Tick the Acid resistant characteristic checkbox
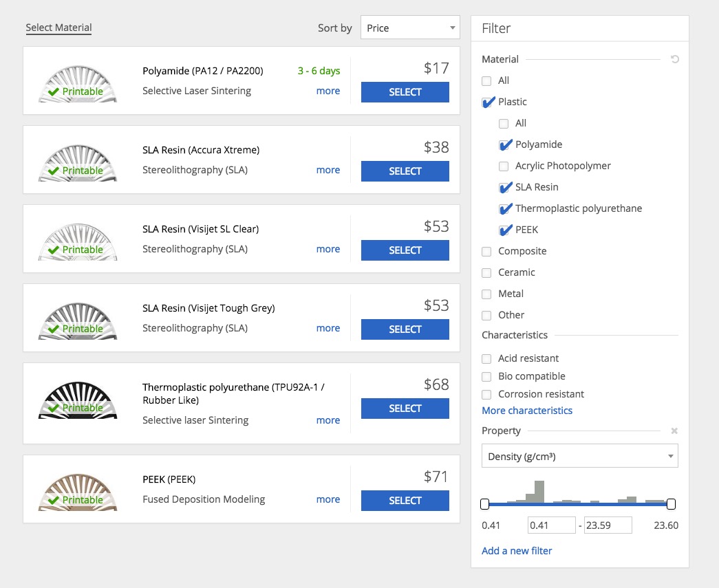 tap(487, 359)
